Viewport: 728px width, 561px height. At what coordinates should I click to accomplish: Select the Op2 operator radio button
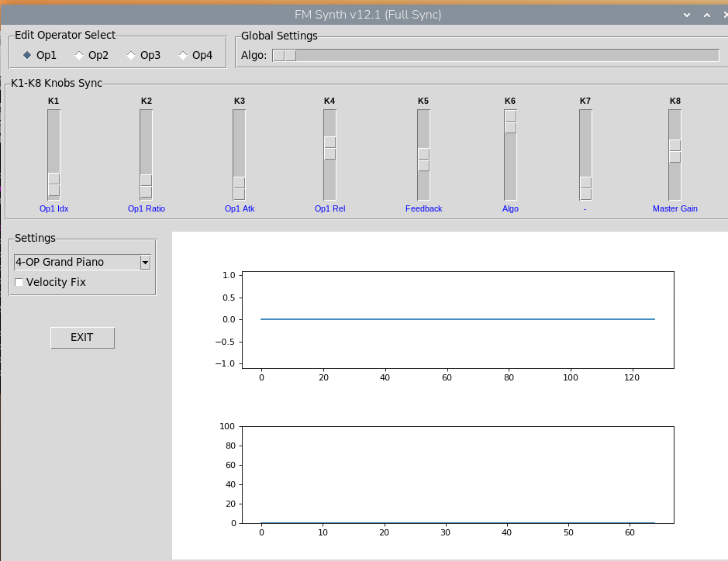pos(79,55)
